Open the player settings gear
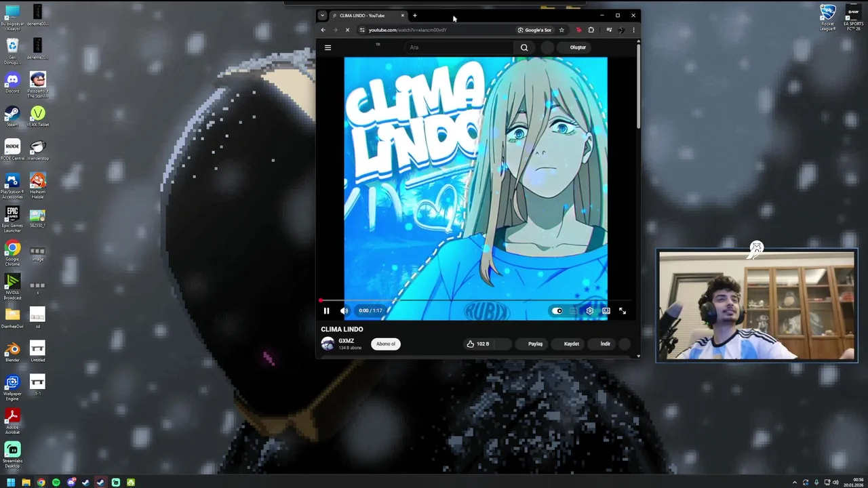This screenshot has height=488, width=868. click(590, 310)
